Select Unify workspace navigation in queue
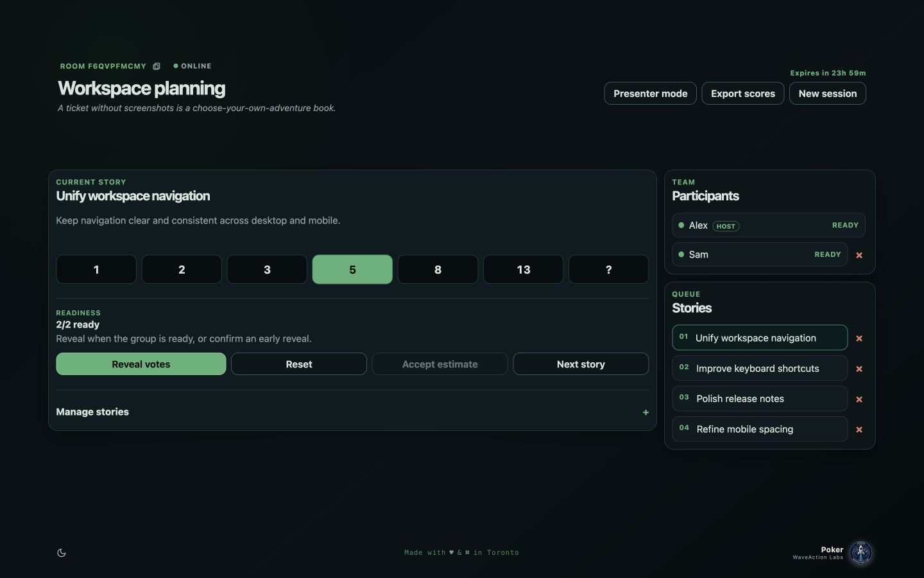Screen dimensions: 924x578 [x=760, y=338]
